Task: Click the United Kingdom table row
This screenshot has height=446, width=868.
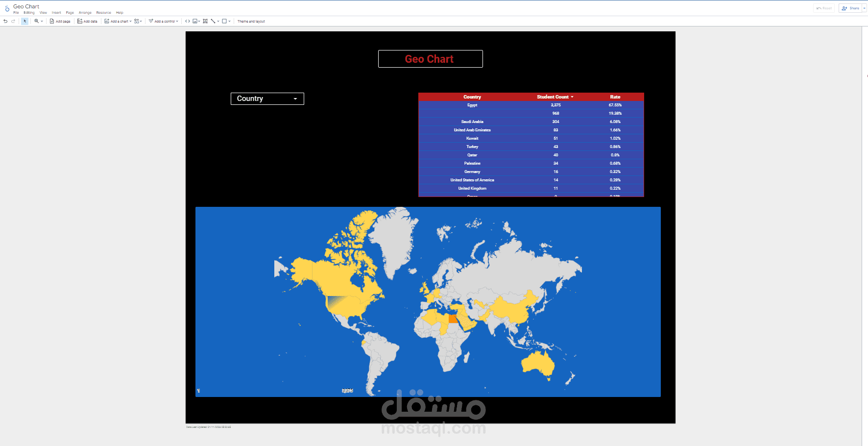Action: point(531,188)
